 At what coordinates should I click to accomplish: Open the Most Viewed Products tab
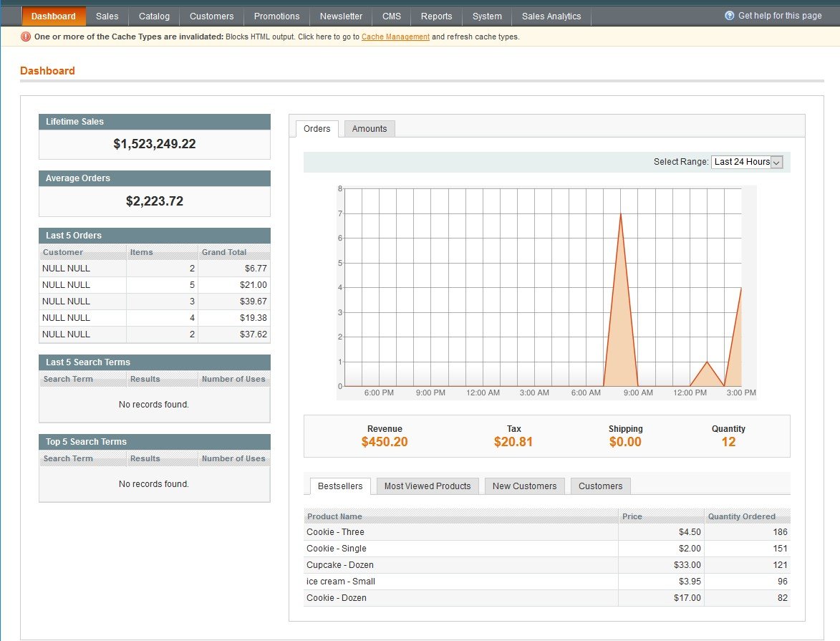point(428,486)
